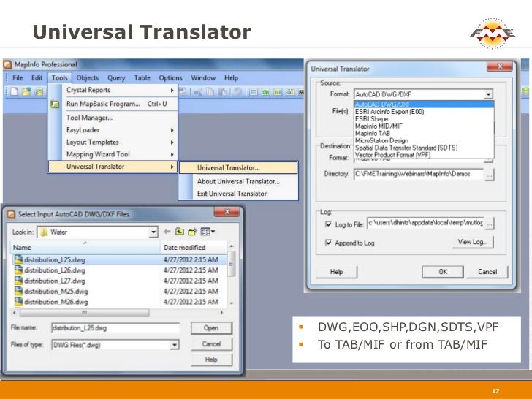Browse for log file with ellipsis button
This screenshot has height=399, width=532.
490,224
